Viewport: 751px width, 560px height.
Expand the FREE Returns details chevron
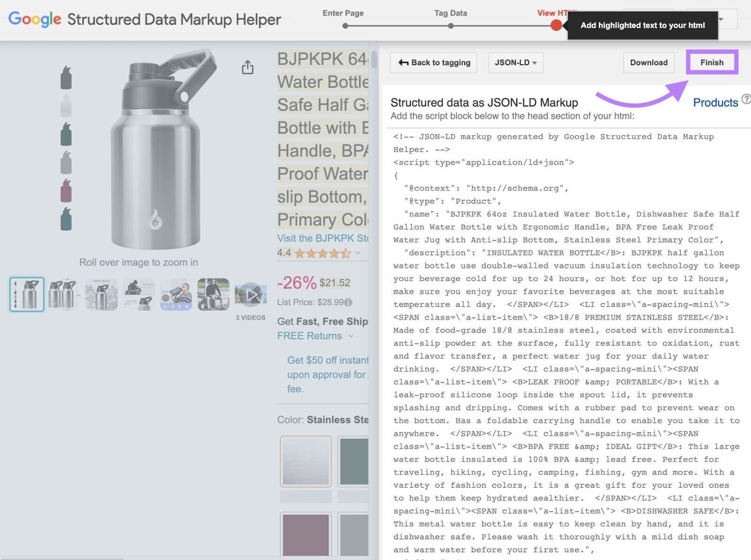[x=351, y=336]
